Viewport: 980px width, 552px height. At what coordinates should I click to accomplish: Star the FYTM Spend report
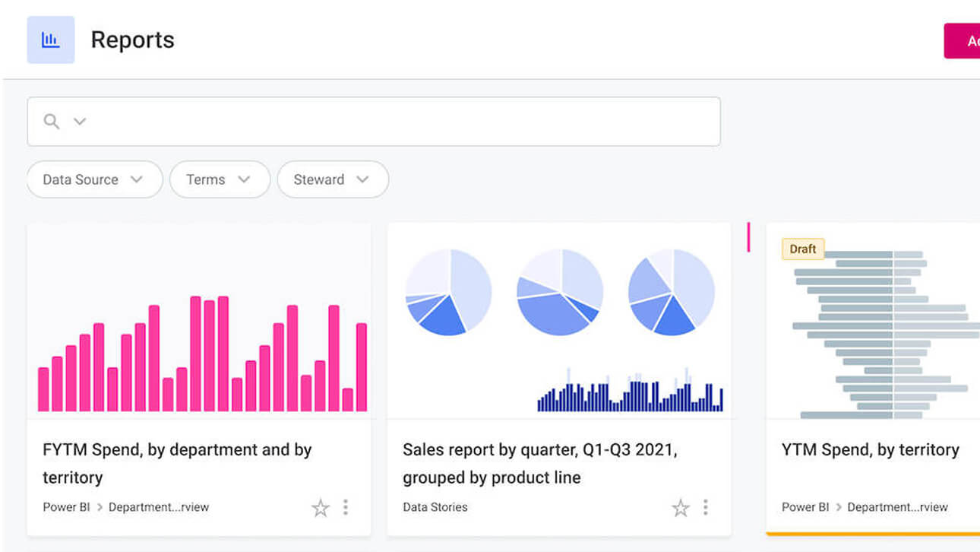click(x=321, y=508)
